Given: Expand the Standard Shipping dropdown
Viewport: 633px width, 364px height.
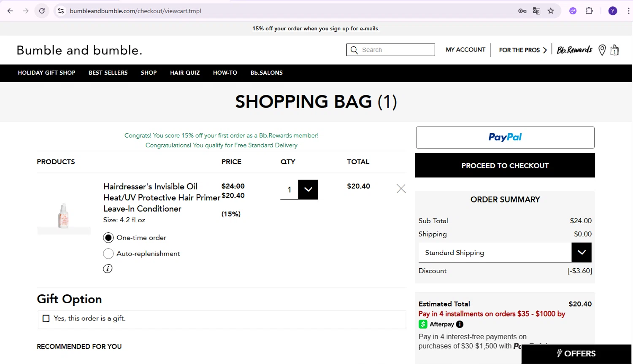Looking at the screenshot, I should 581,252.
